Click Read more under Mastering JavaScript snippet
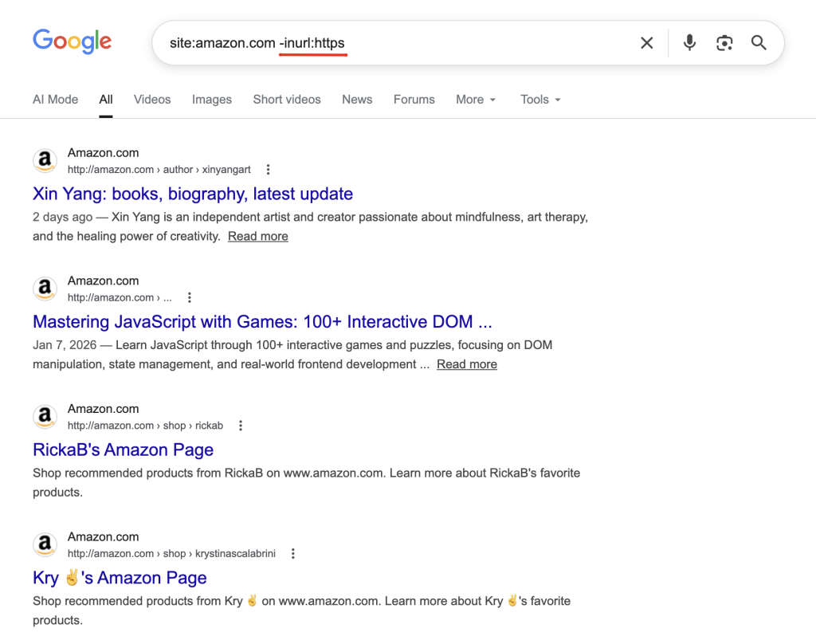The height and width of the screenshot is (644, 816). coord(467,364)
